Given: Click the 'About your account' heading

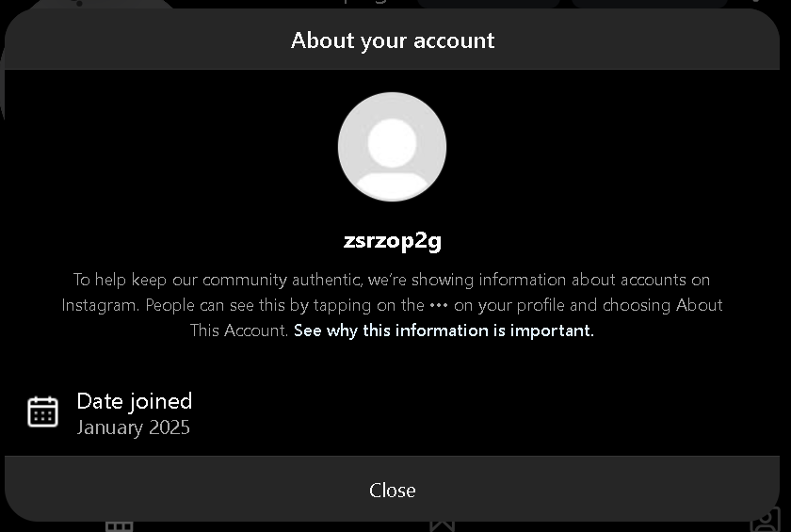Looking at the screenshot, I should click(x=393, y=40).
